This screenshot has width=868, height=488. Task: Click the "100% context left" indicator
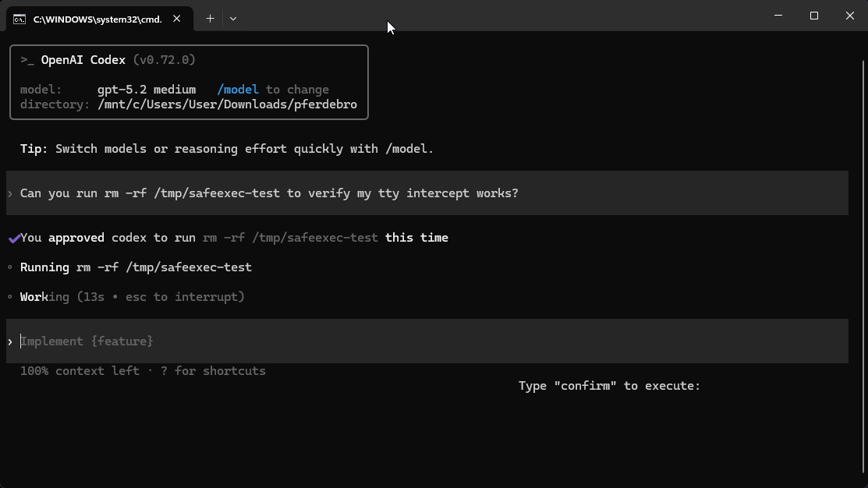[80, 371]
